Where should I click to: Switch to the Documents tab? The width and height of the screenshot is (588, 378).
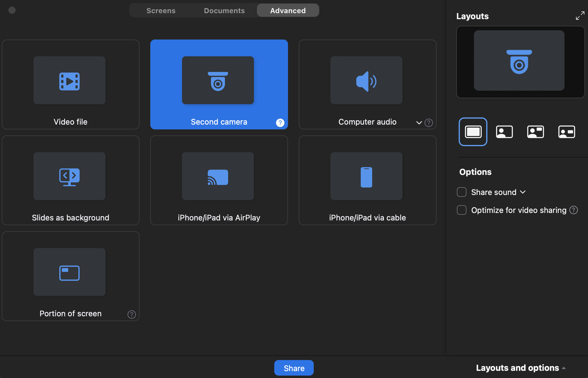224,10
